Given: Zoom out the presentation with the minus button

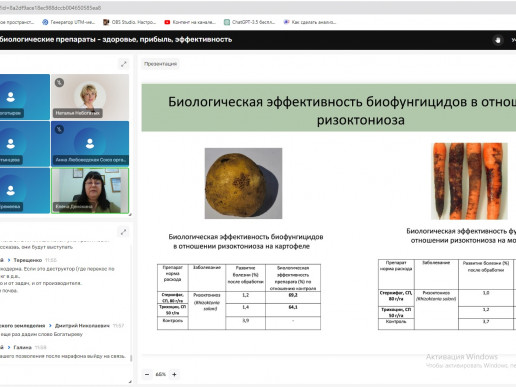Looking at the screenshot, I should coord(147,374).
